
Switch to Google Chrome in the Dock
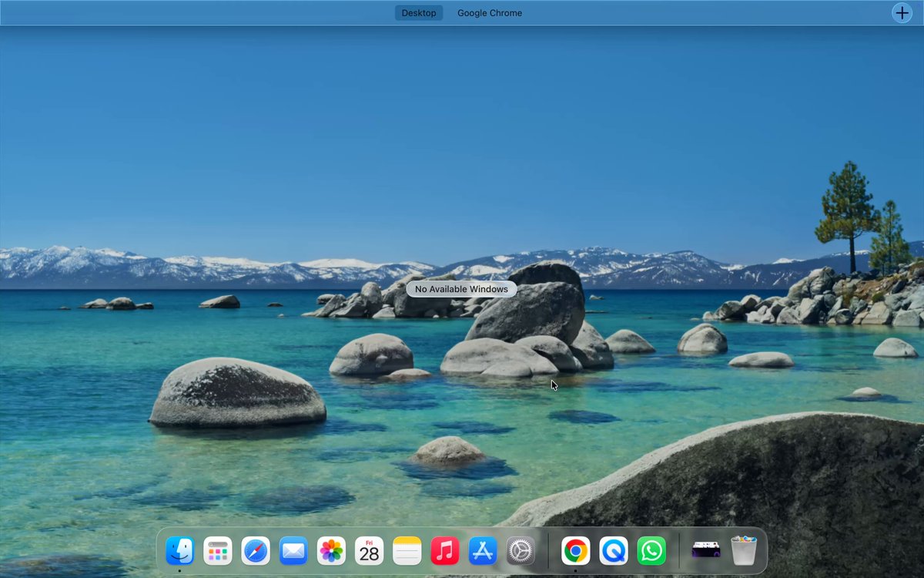[x=575, y=551]
